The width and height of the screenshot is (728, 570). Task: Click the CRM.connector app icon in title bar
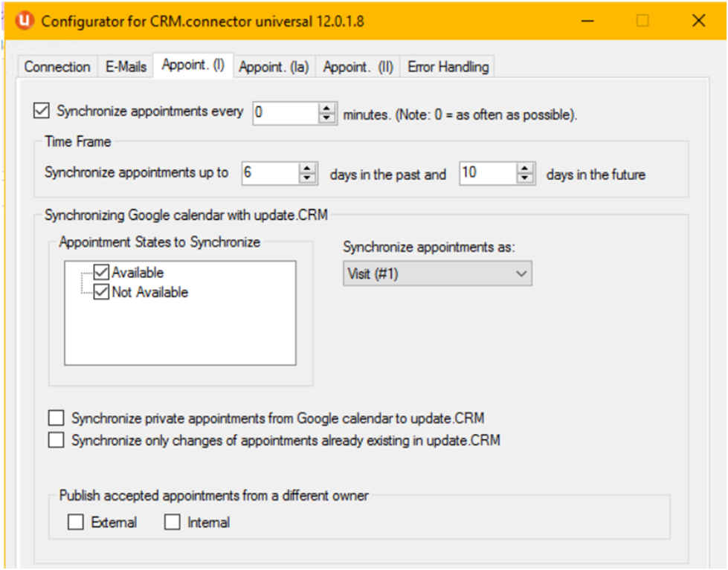tap(24, 21)
